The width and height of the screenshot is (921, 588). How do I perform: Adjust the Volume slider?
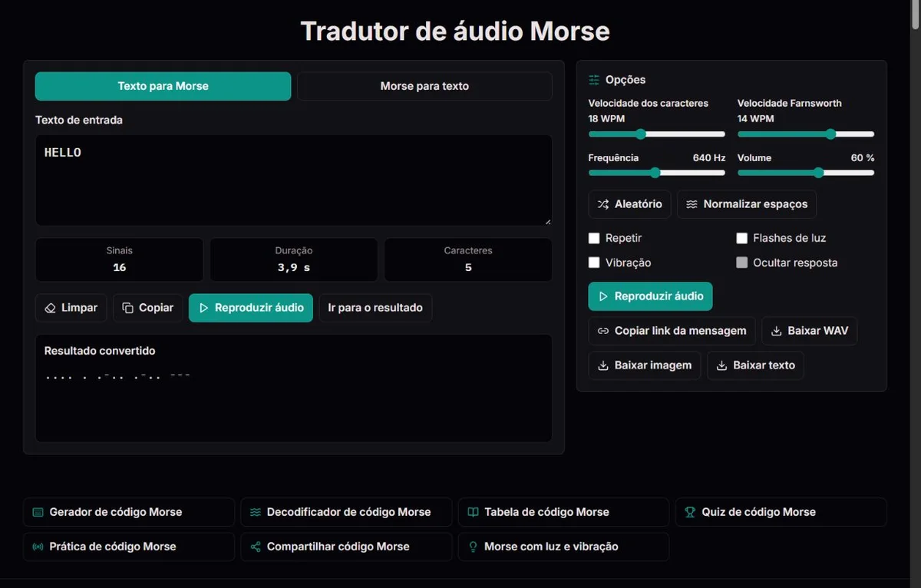click(x=806, y=173)
